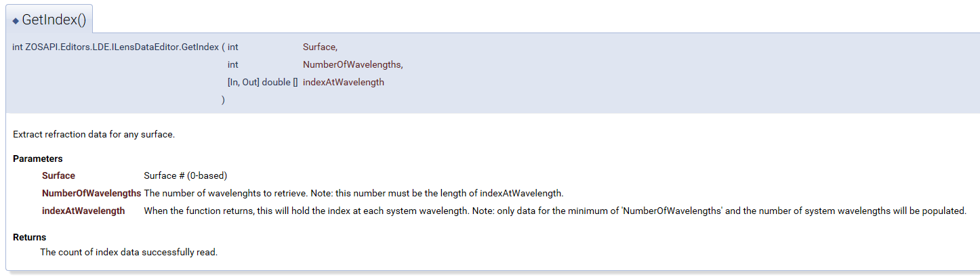Click the closing parenthesis of the signature
This screenshot has width=980, height=277.
click(223, 100)
